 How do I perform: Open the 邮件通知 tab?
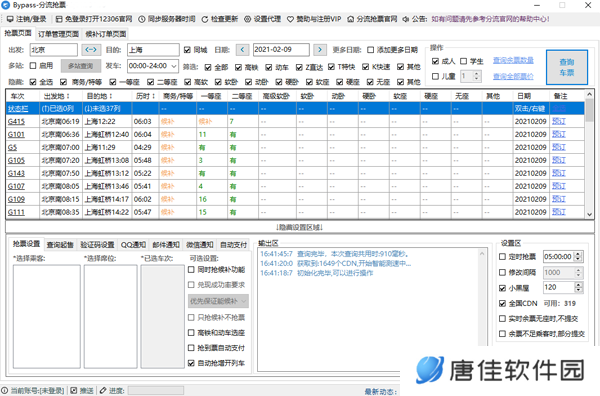click(166, 244)
